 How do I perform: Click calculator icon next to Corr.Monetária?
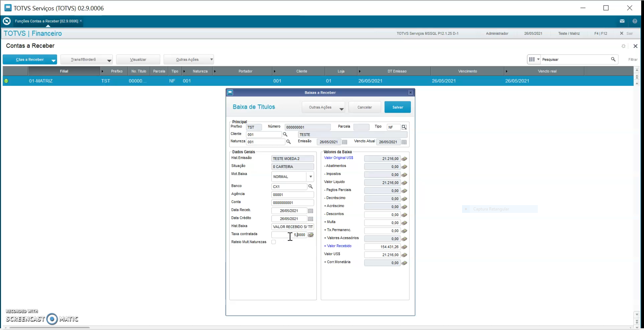pos(404,263)
